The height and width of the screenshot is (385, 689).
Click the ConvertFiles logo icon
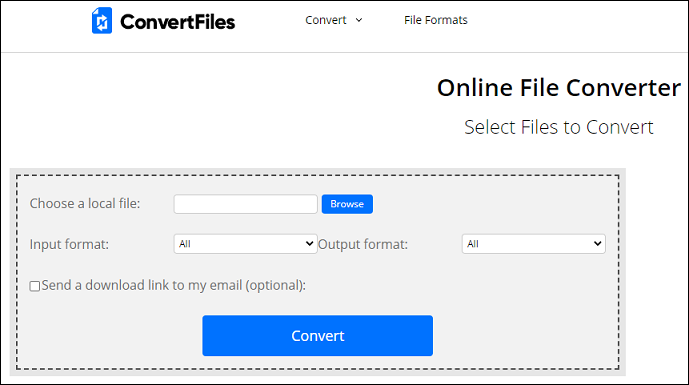[x=102, y=21]
